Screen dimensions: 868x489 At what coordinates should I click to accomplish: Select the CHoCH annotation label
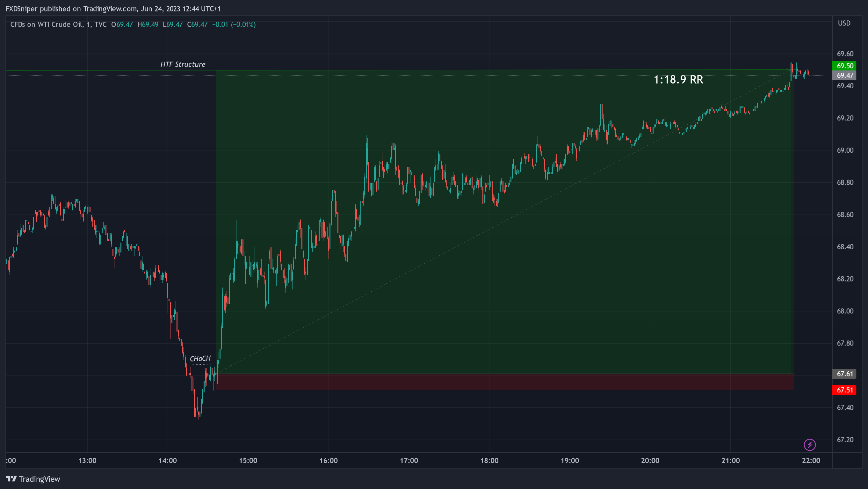pos(200,359)
